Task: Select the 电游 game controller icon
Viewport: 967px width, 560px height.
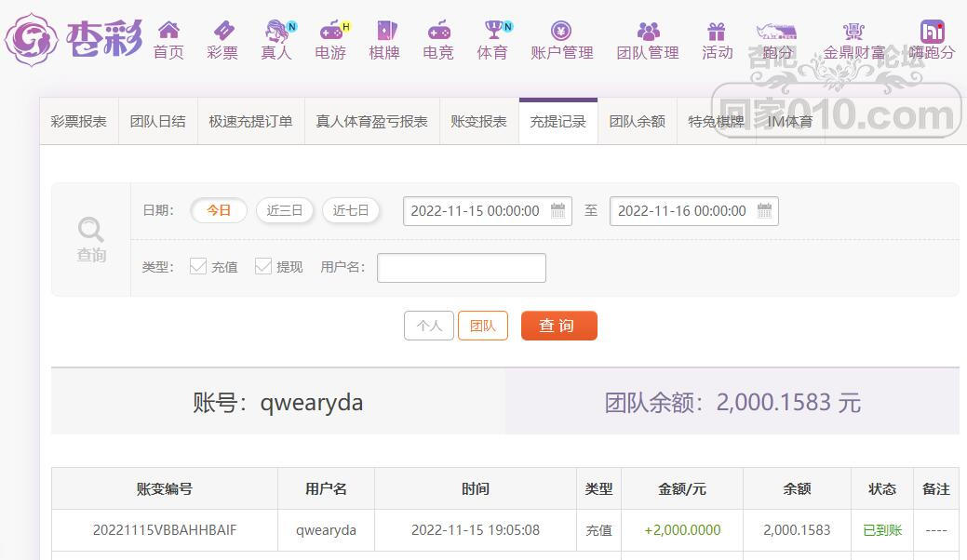Action: 330,31
